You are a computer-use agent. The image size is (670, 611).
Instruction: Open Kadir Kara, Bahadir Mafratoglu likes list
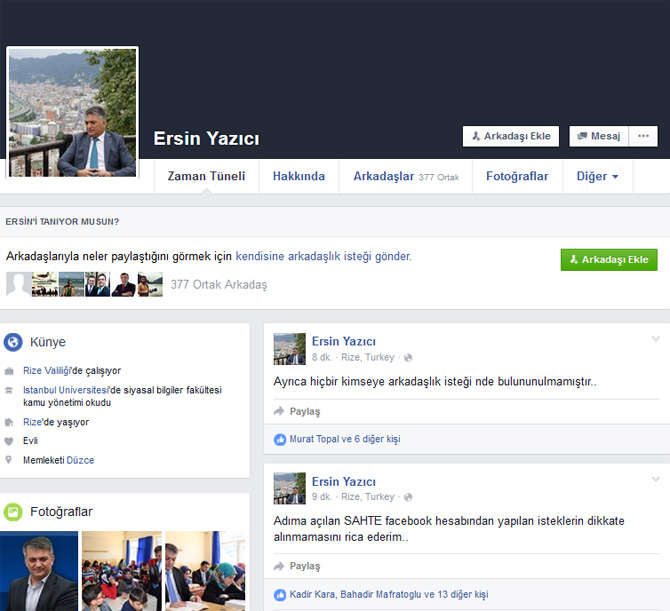(x=389, y=594)
